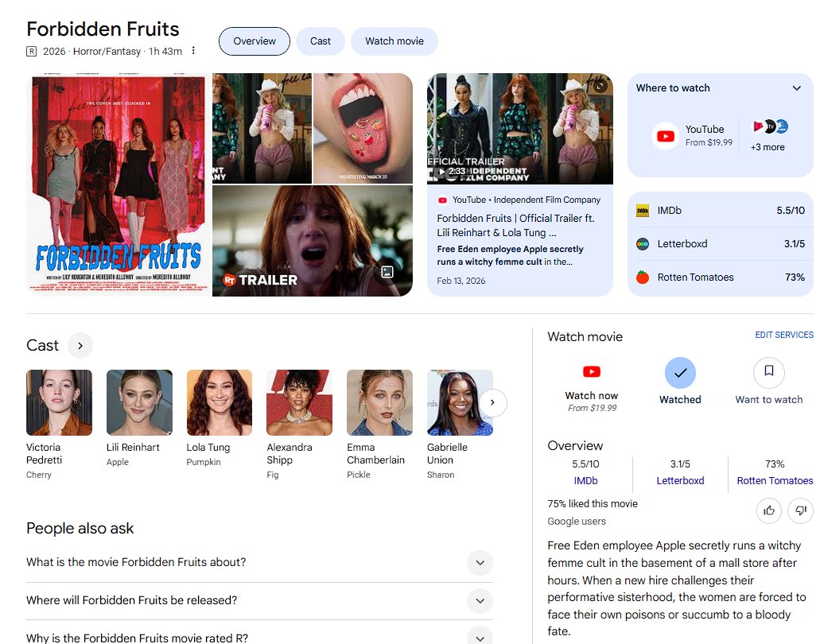Screen dimensions: 820x644
Task: Click the YouTube Watch now icon
Action: (x=592, y=371)
